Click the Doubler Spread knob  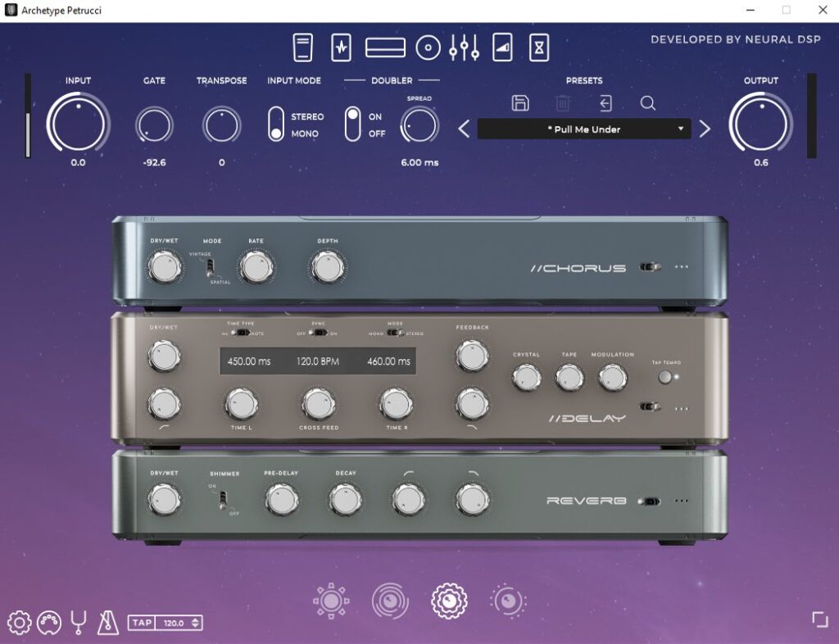point(419,125)
